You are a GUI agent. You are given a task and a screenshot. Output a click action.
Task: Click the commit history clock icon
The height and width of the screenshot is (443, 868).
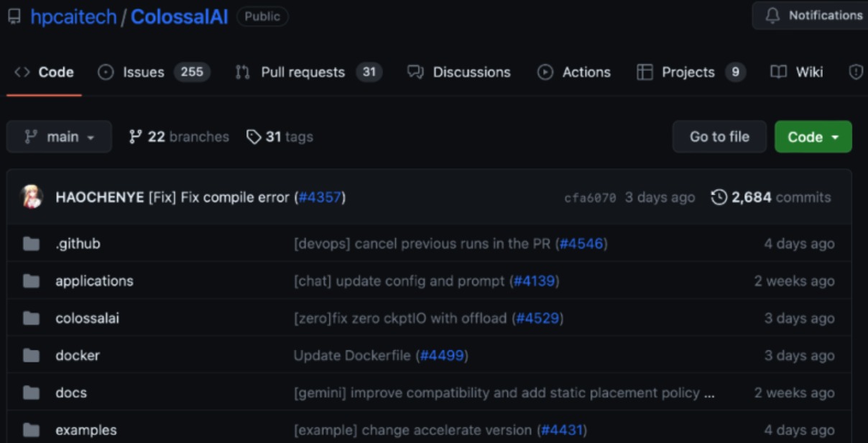[x=719, y=197]
